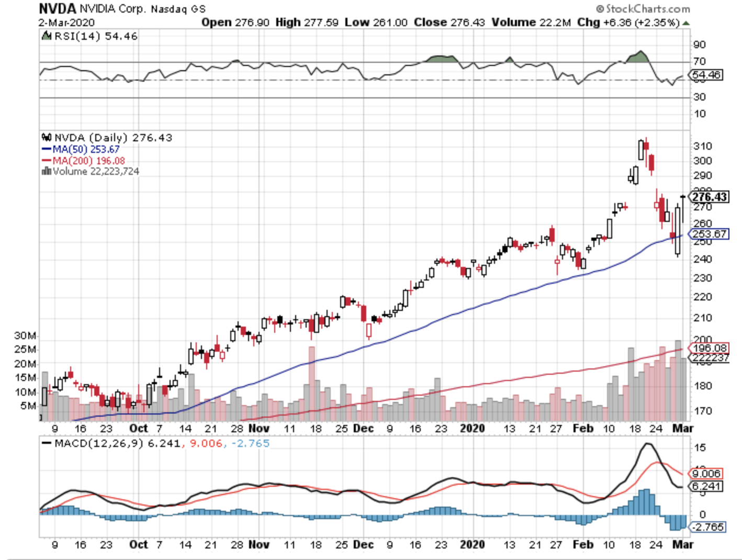Click the 2-Mar-2020 chart date
Viewport: 742px width, 560px height.
click(x=66, y=23)
